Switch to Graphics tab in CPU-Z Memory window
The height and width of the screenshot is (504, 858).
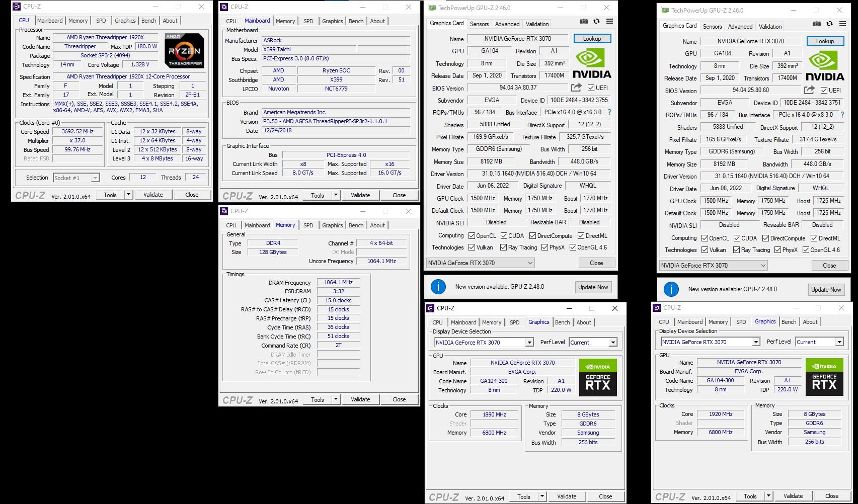[333, 225]
